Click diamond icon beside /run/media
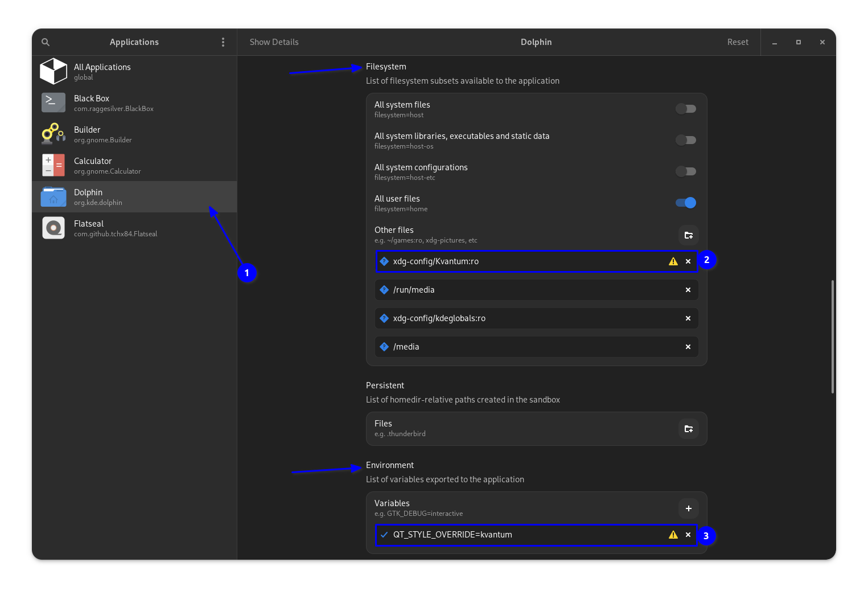The image size is (868, 595). click(384, 290)
